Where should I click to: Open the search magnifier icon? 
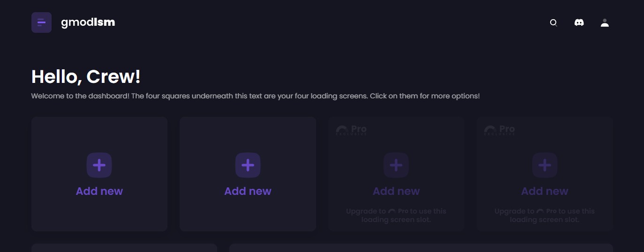(553, 22)
